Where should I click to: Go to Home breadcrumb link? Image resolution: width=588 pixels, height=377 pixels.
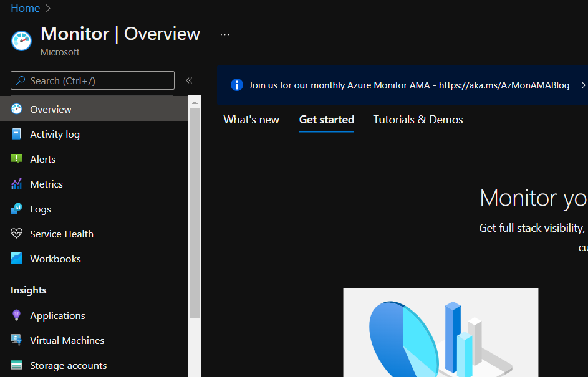[25, 8]
